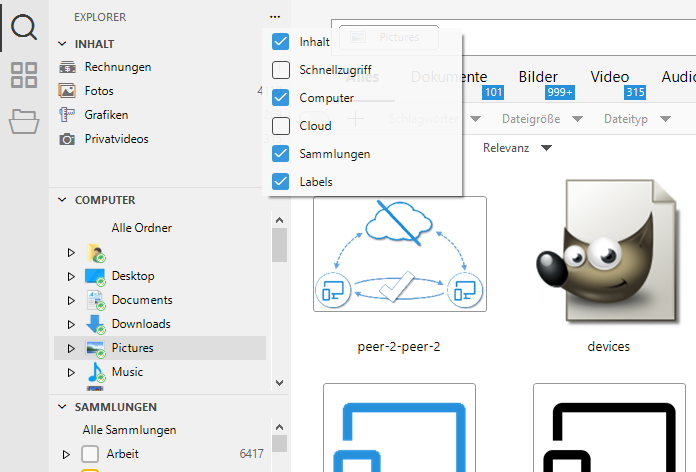
Task: Expand the Pictures tree node
Action: (x=71, y=348)
